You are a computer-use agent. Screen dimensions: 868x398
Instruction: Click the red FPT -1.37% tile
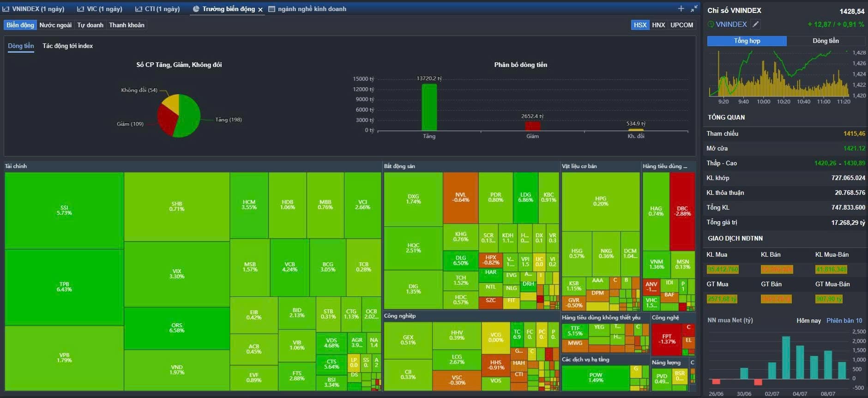coord(667,339)
